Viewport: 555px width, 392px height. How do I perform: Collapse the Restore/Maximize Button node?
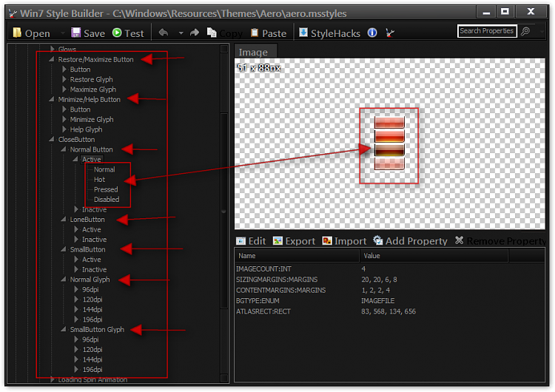tap(52, 59)
